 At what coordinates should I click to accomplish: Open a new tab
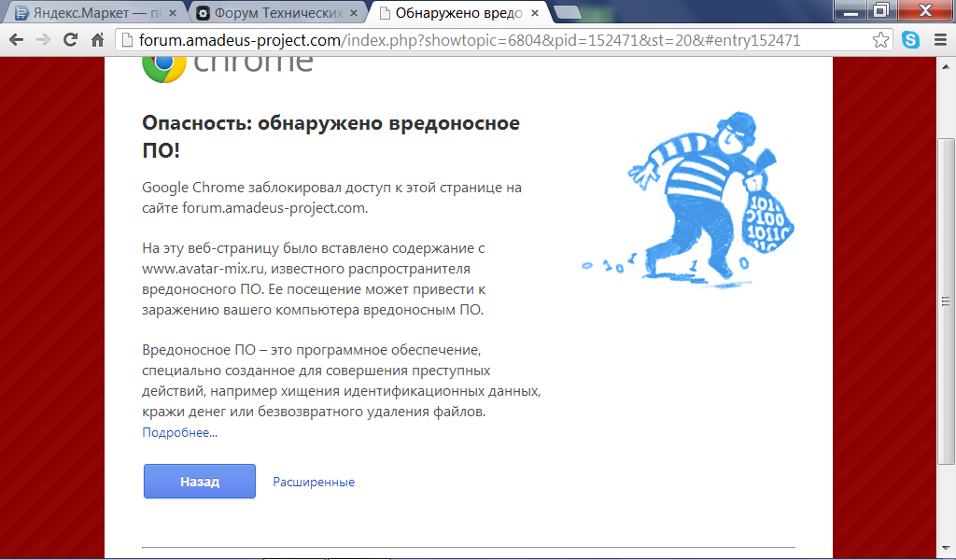(x=568, y=13)
